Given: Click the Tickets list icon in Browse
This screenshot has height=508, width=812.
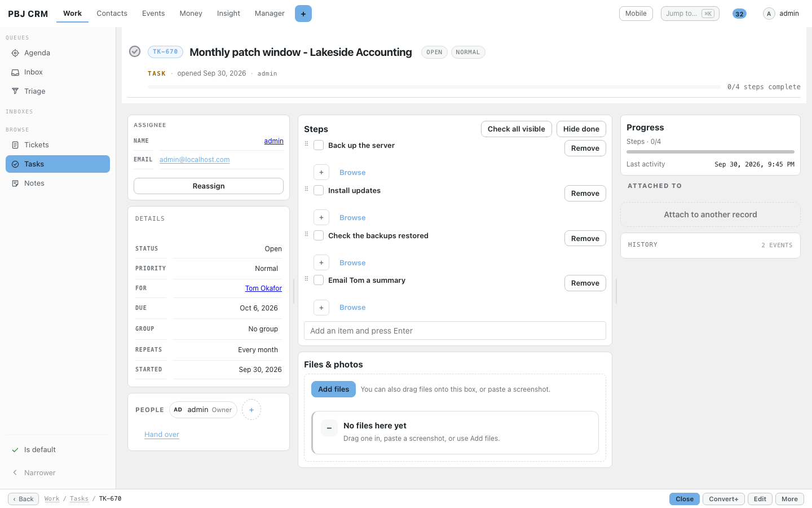Looking at the screenshot, I should (x=15, y=145).
